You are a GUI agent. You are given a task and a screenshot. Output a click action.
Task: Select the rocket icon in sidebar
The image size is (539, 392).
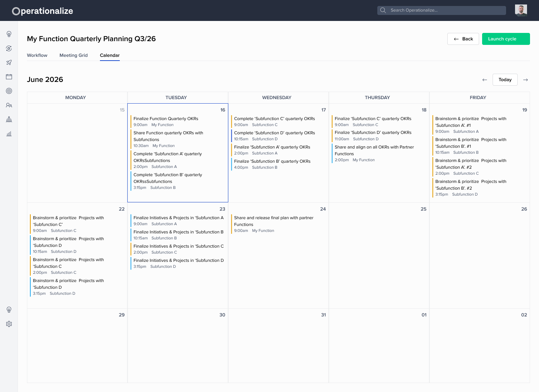pos(9,62)
